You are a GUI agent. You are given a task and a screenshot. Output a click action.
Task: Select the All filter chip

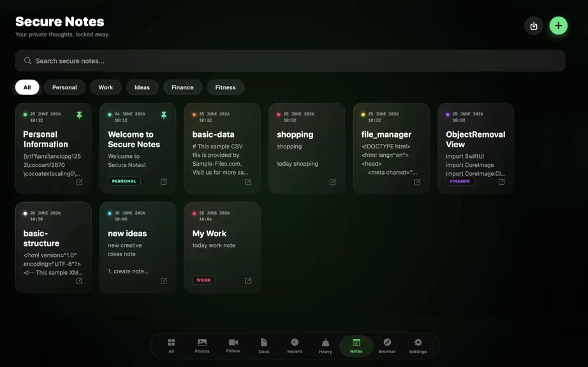(x=27, y=87)
